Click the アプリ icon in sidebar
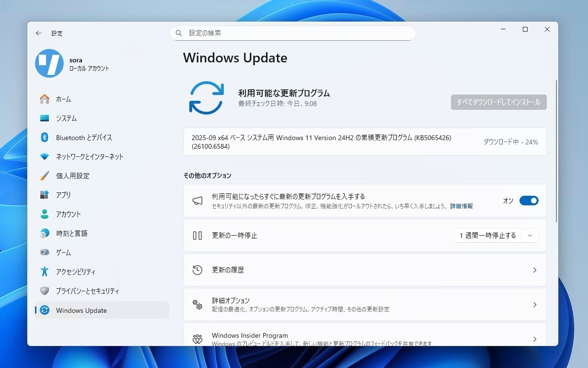 [45, 195]
